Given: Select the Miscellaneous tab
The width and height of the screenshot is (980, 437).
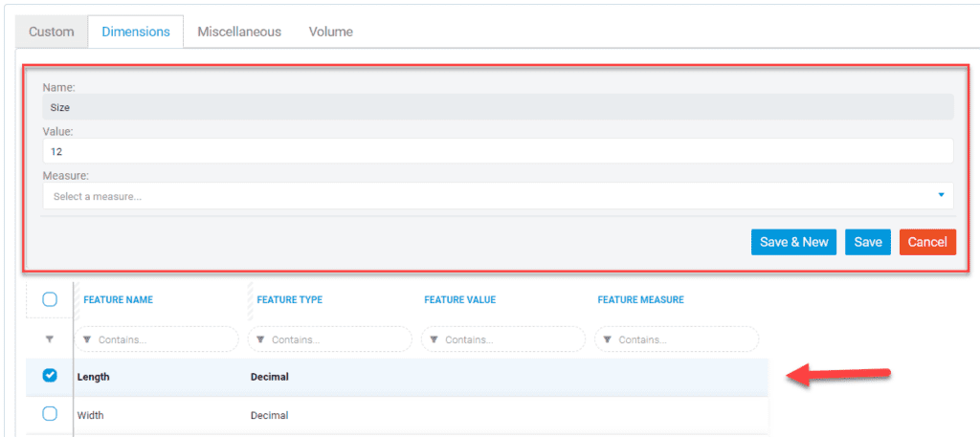Looking at the screenshot, I should point(239,32).
